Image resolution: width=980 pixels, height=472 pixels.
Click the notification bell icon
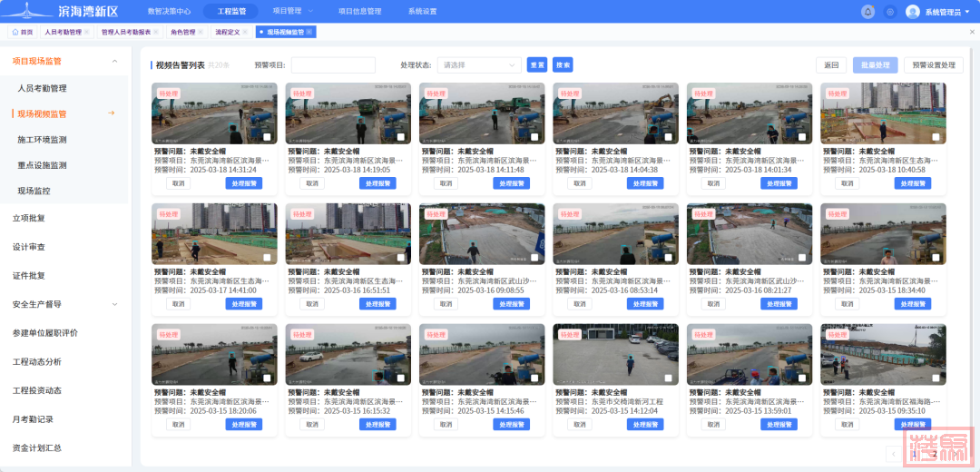pos(867,12)
